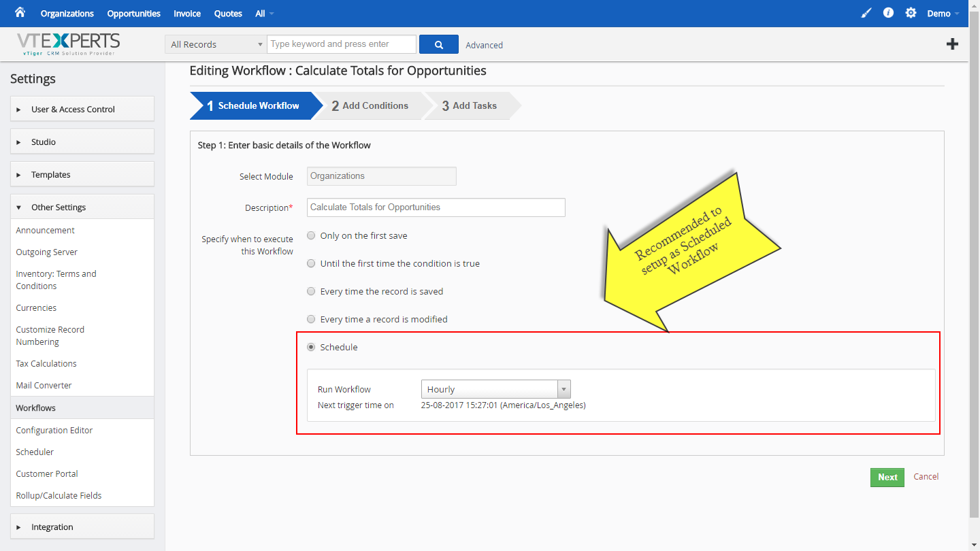Open Inventory: Terms and Conditions
This screenshot has height=551, width=980.
[56, 280]
